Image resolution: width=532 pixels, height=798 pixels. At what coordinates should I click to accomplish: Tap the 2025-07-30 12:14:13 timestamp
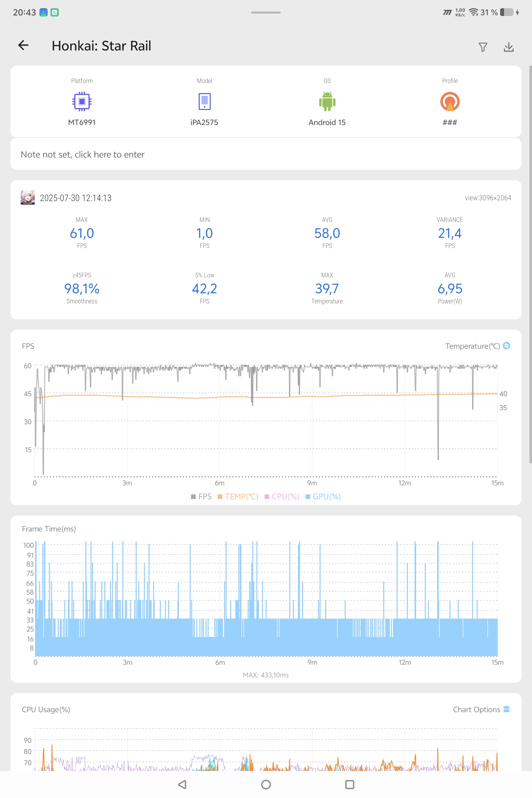pos(76,198)
